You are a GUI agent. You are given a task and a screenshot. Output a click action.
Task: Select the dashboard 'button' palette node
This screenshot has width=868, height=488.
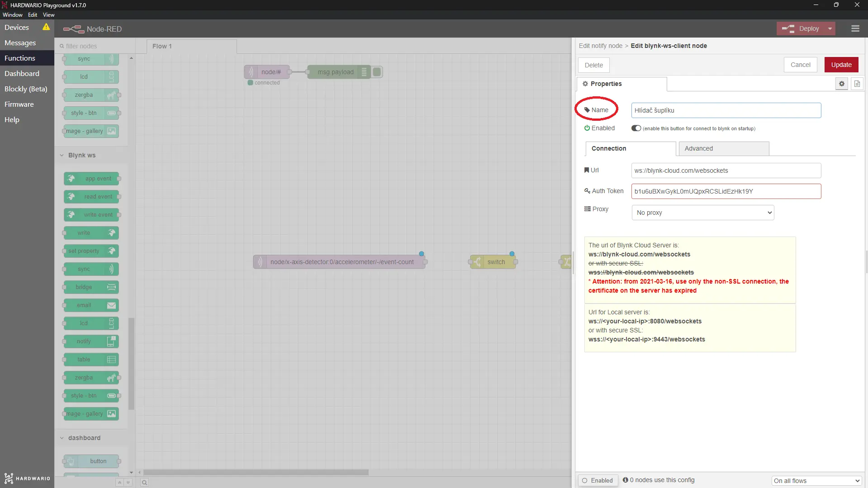click(91, 461)
